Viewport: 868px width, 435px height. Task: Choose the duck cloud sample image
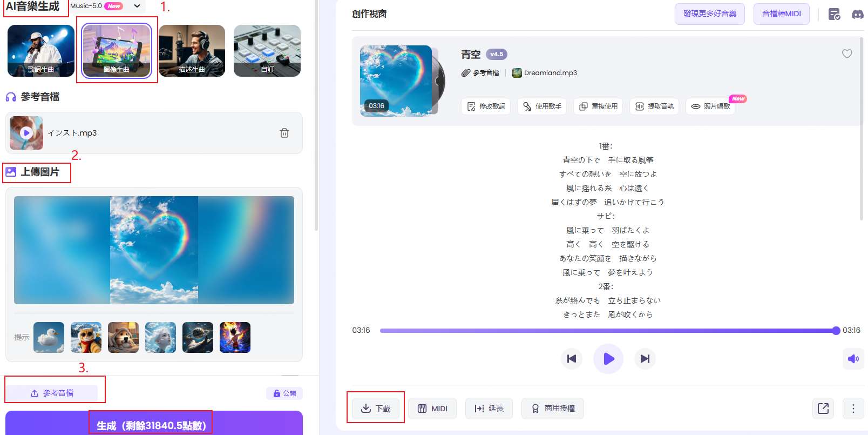tap(49, 337)
